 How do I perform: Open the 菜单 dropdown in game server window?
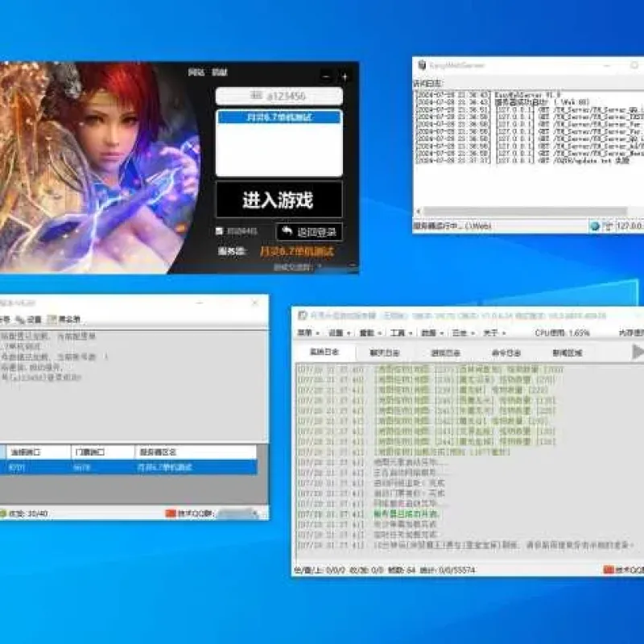[308, 332]
